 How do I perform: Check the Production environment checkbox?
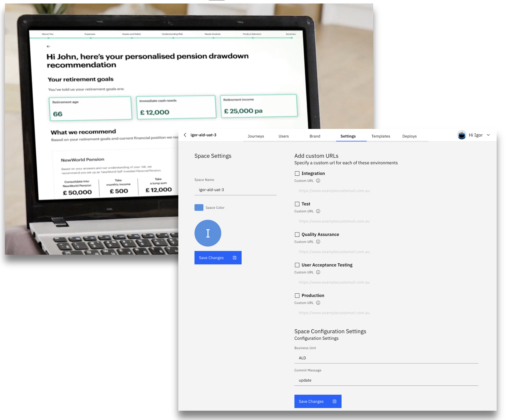click(x=297, y=295)
